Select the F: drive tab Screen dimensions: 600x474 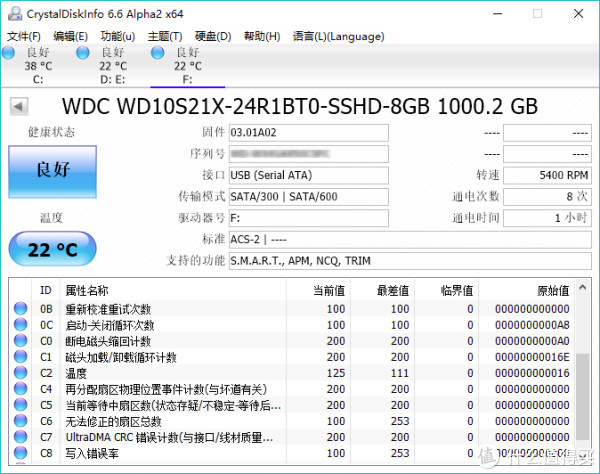point(188,65)
